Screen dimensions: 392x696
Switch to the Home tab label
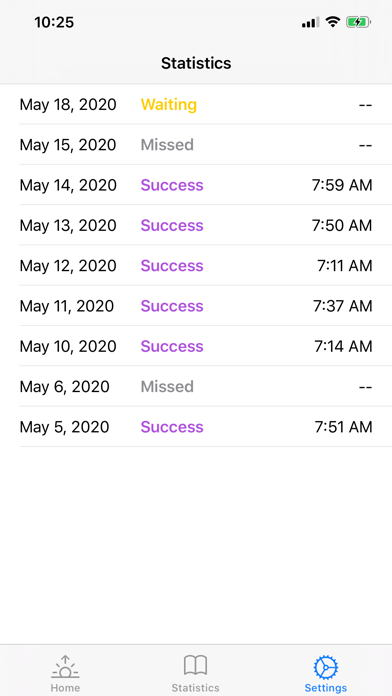[x=65, y=688]
